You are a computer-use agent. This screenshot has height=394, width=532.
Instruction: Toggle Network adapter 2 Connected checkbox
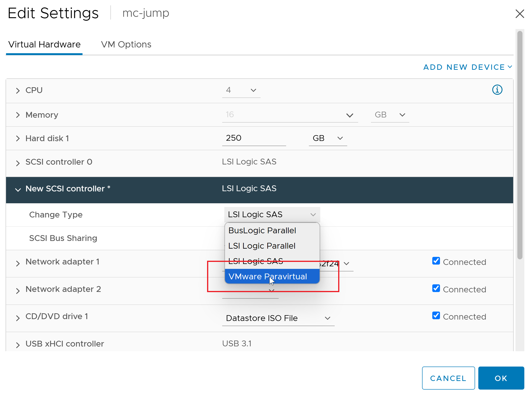tap(436, 288)
